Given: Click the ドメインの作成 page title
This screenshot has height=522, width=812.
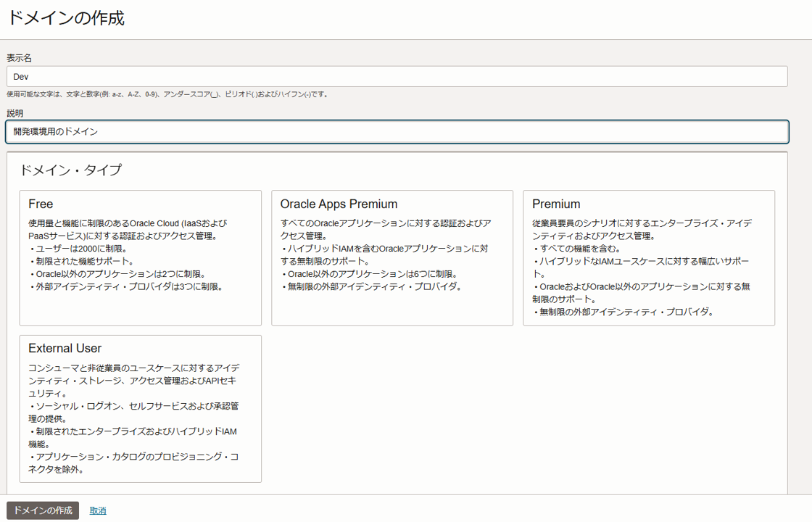Looking at the screenshot, I should pyautogui.click(x=66, y=18).
